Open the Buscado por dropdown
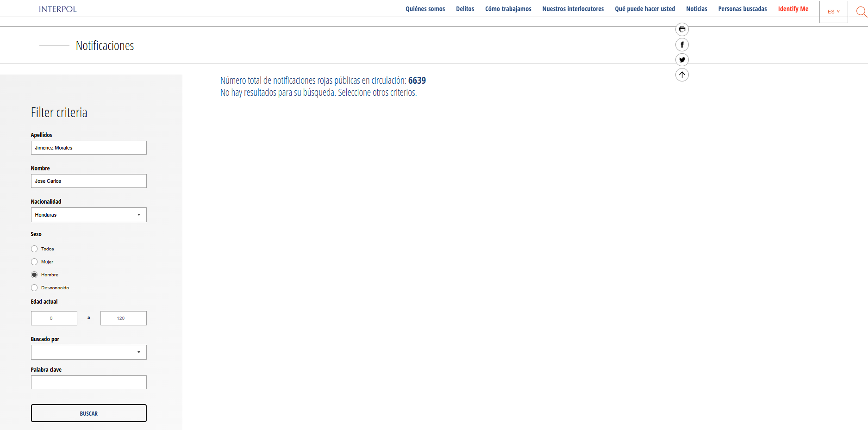Viewport: 868px width, 430px height. tap(88, 352)
